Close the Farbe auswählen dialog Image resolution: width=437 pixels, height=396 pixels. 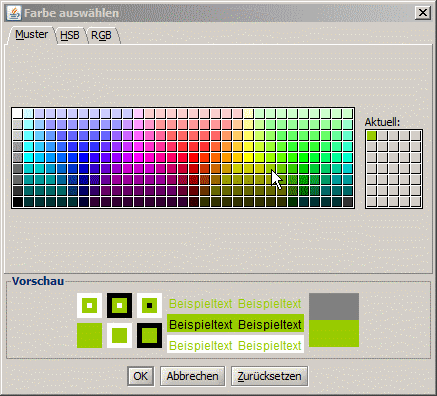click(x=423, y=13)
